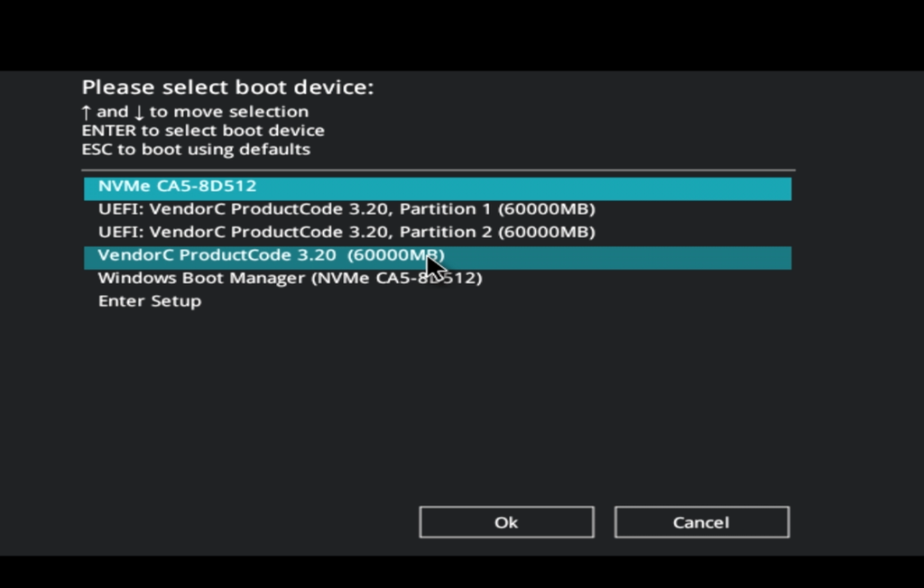The image size is (924, 588).
Task: Choose UEFI VendorC ProductCode Partition 1 entry
Action: click(x=438, y=212)
